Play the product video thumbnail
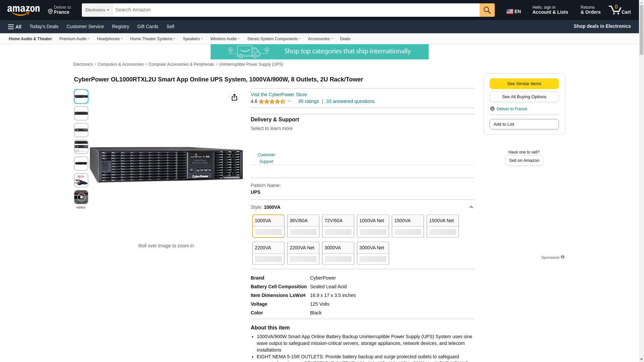The image size is (644, 362). coord(81,197)
